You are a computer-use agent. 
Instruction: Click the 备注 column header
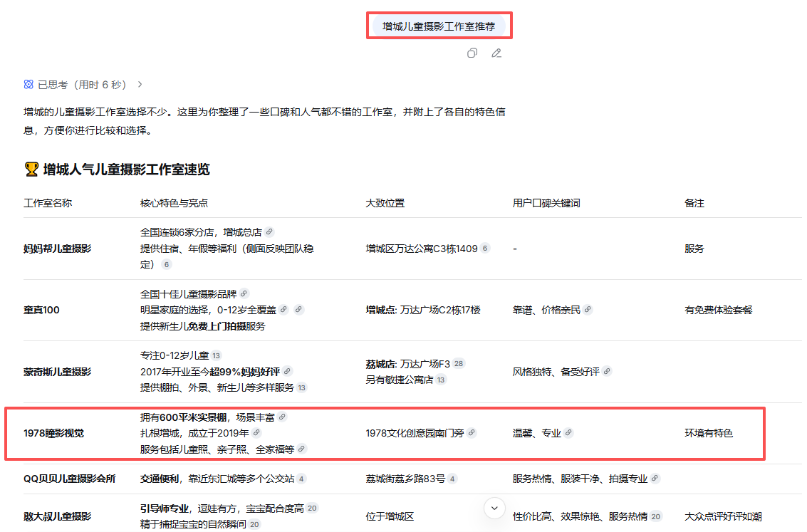point(694,203)
